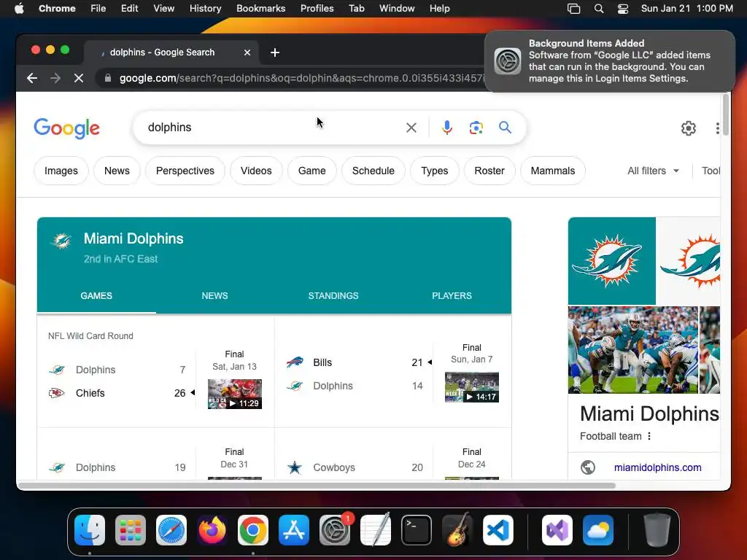Click globe icon beside miamidolphins.com
747x560 pixels.
tap(588, 467)
